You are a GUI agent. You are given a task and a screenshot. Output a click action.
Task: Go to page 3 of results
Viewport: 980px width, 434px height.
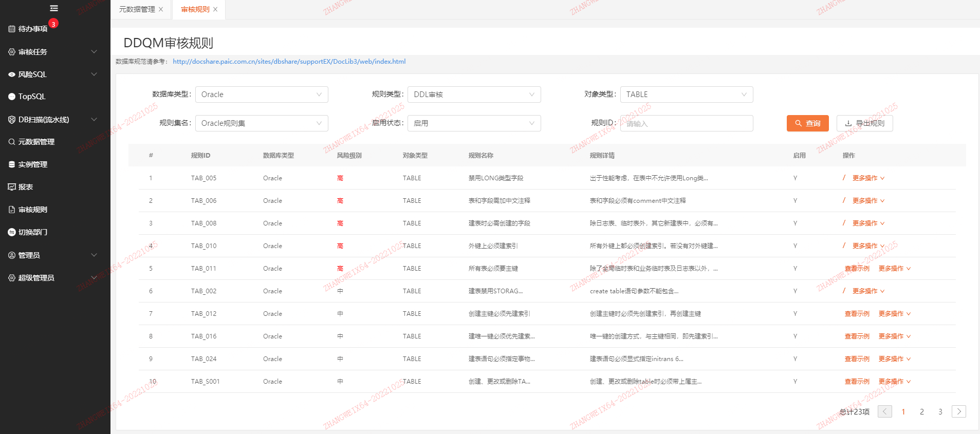(940, 411)
